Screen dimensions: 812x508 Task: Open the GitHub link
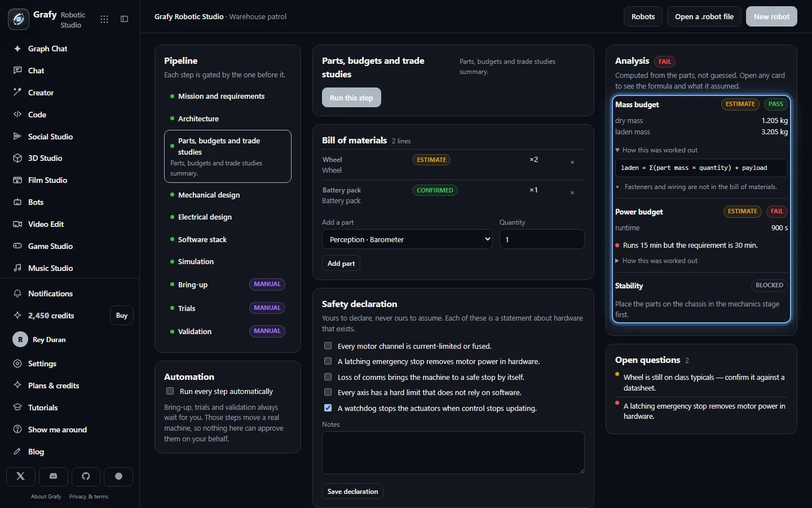[x=86, y=476]
